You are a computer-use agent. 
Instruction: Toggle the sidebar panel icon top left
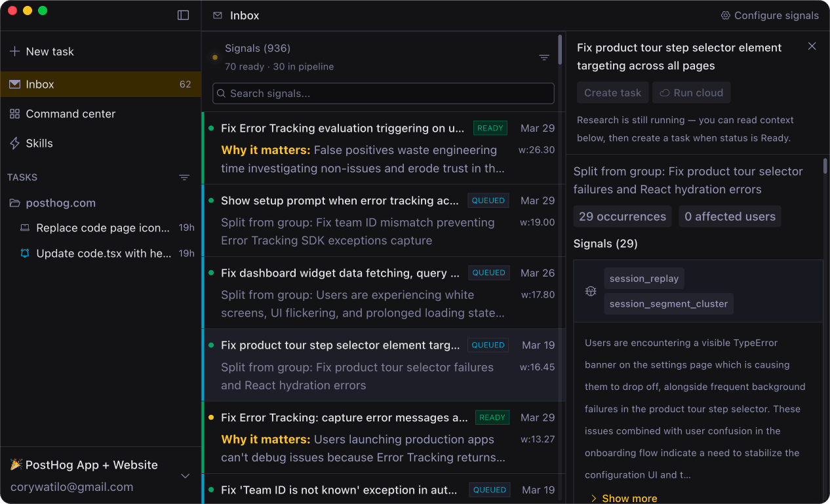183,15
